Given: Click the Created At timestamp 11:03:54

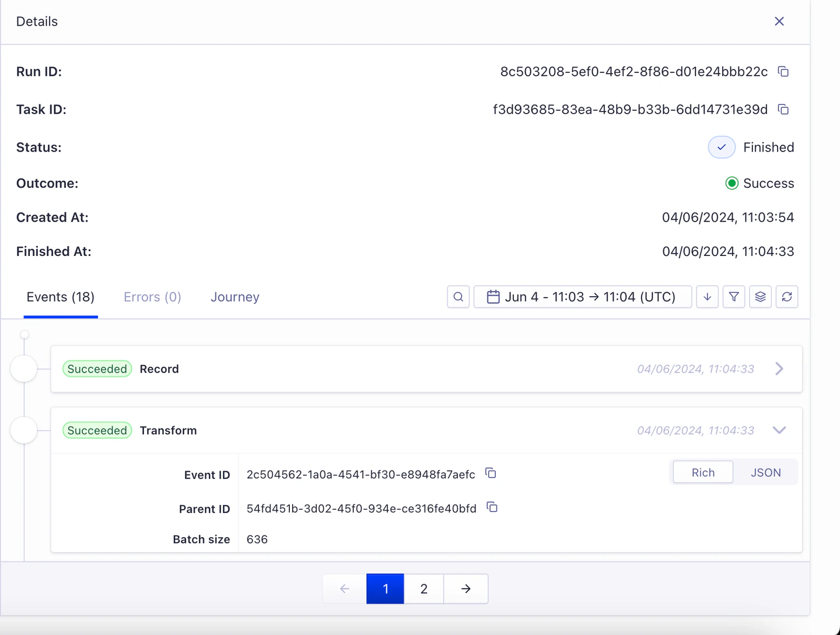Looking at the screenshot, I should pyautogui.click(x=728, y=217).
